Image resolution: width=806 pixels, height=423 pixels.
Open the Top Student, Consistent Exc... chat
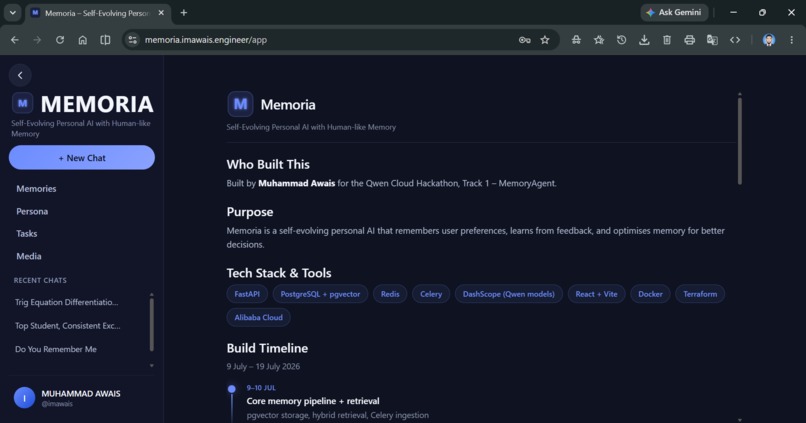67,326
